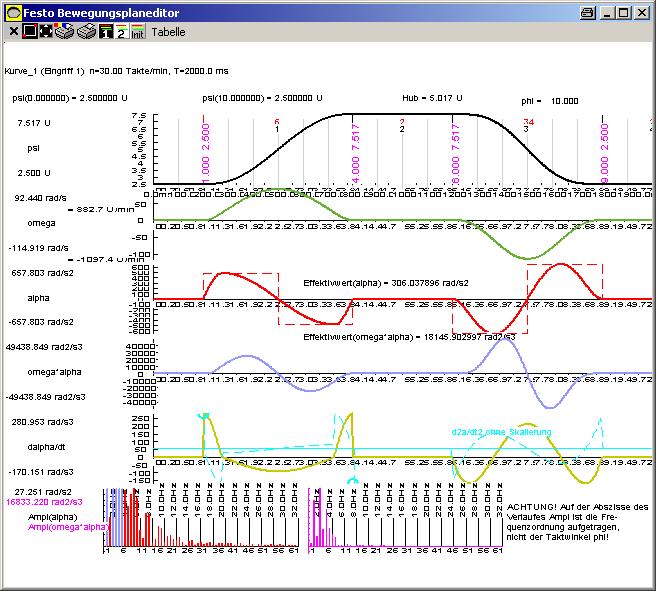Click the Init toolbar icon
656x591 pixels.
pyautogui.click(x=138, y=31)
